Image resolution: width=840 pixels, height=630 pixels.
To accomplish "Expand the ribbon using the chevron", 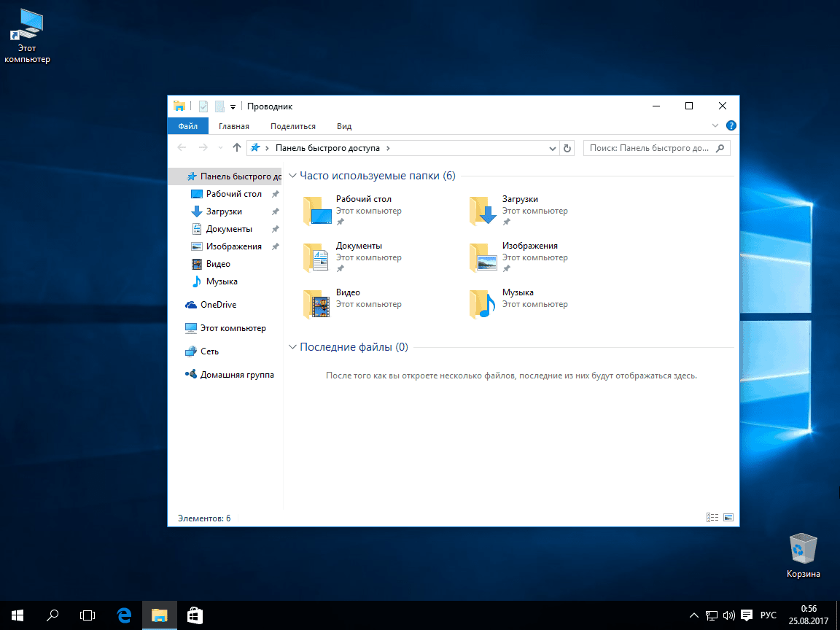I will (x=715, y=125).
